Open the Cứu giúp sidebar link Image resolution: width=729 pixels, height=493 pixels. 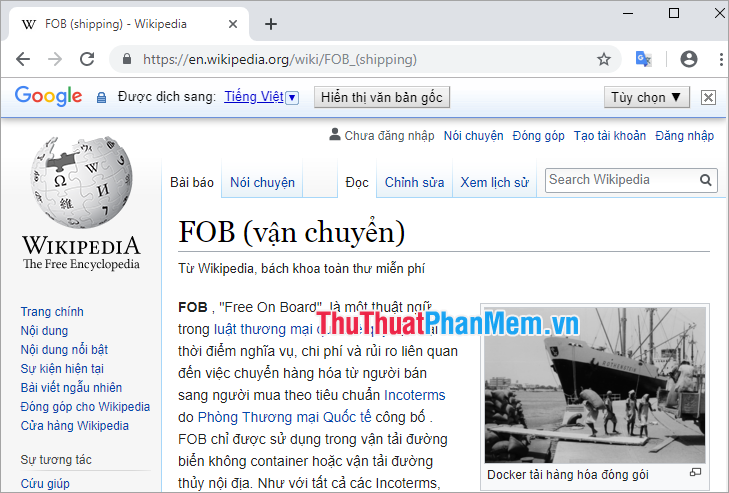pyautogui.click(x=45, y=484)
